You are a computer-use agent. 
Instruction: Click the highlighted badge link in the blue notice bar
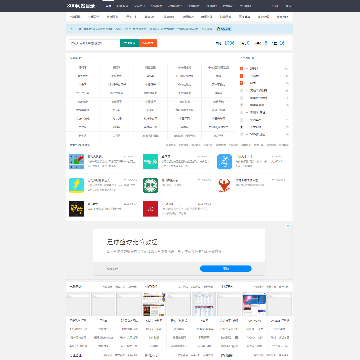[224, 29]
